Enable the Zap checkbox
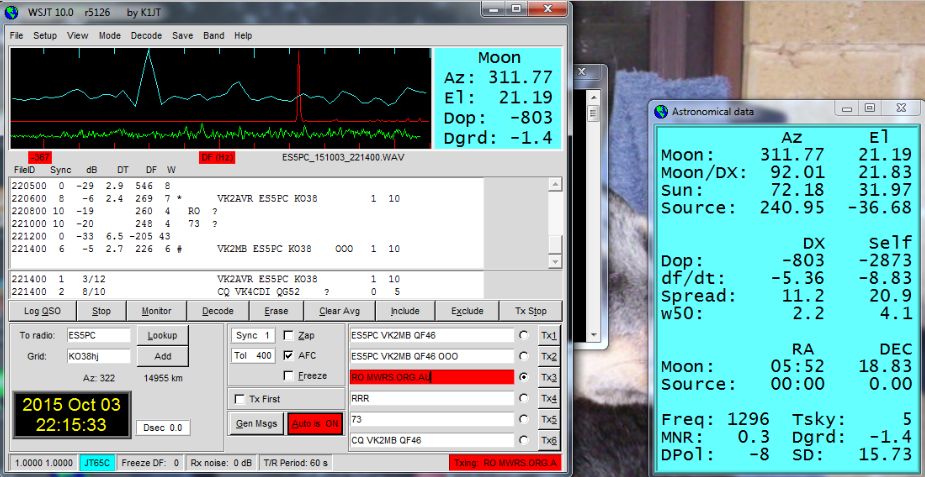925x477 pixels. [290, 335]
